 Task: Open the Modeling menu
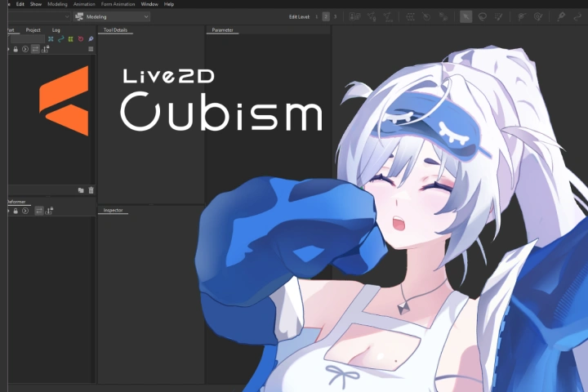(57, 4)
